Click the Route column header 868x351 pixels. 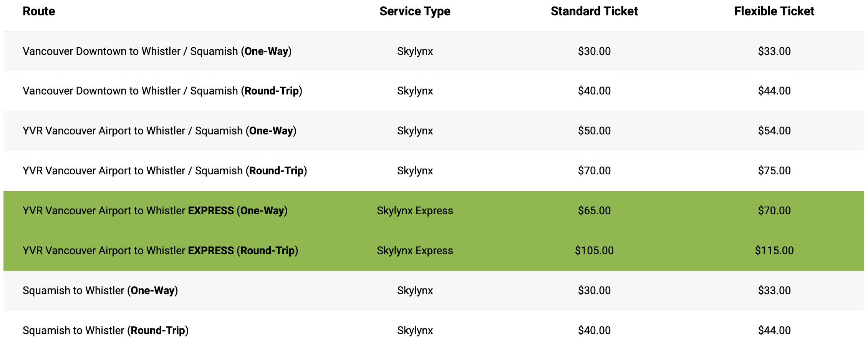[x=39, y=12]
